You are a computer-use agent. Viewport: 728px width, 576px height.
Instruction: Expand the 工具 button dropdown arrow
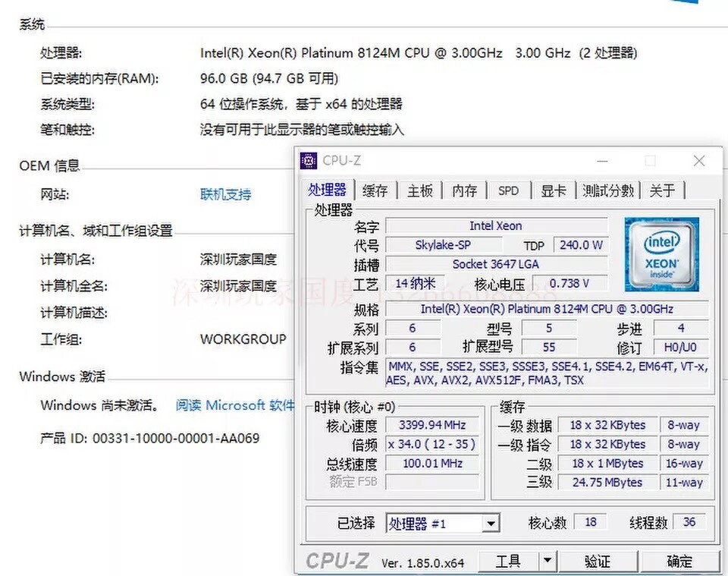(x=548, y=561)
